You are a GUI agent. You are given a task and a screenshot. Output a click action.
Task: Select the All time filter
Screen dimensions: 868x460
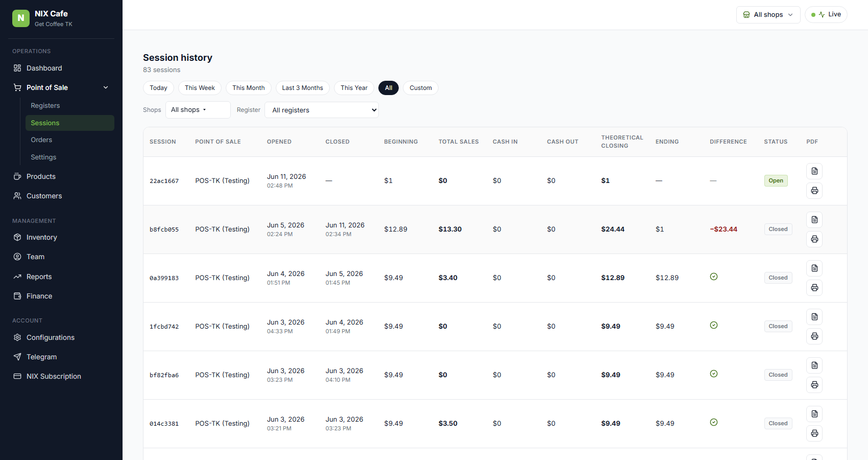click(389, 88)
